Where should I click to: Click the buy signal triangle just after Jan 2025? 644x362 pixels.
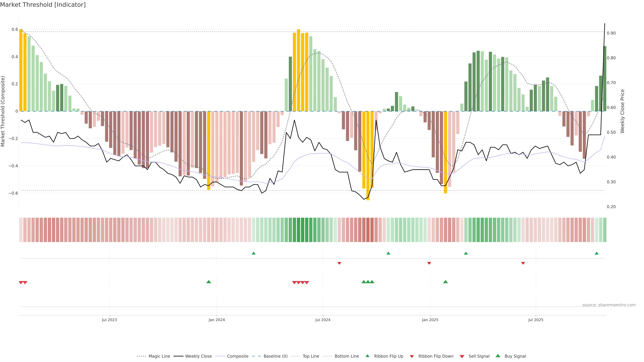[445, 282]
